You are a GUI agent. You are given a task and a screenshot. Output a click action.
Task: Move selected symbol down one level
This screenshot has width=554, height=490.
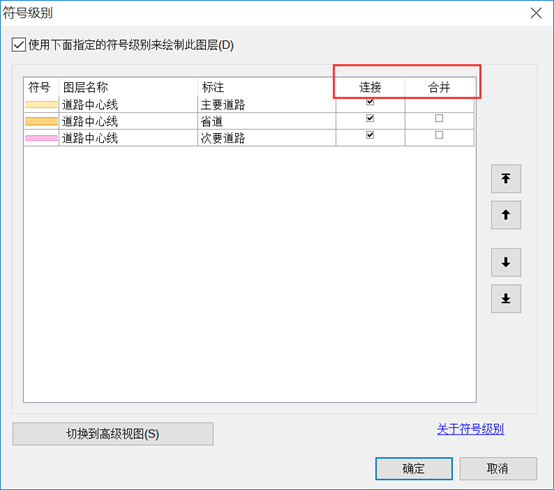tap(506, 262)
